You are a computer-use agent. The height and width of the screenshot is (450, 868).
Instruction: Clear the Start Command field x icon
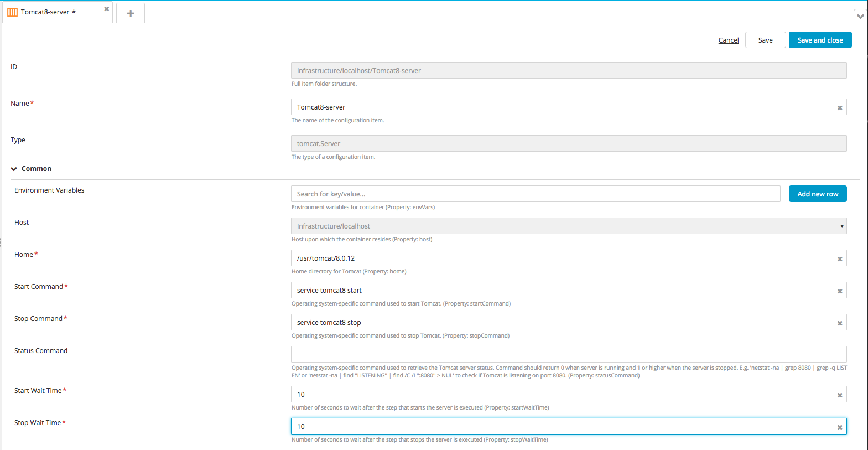click(840, 291)
